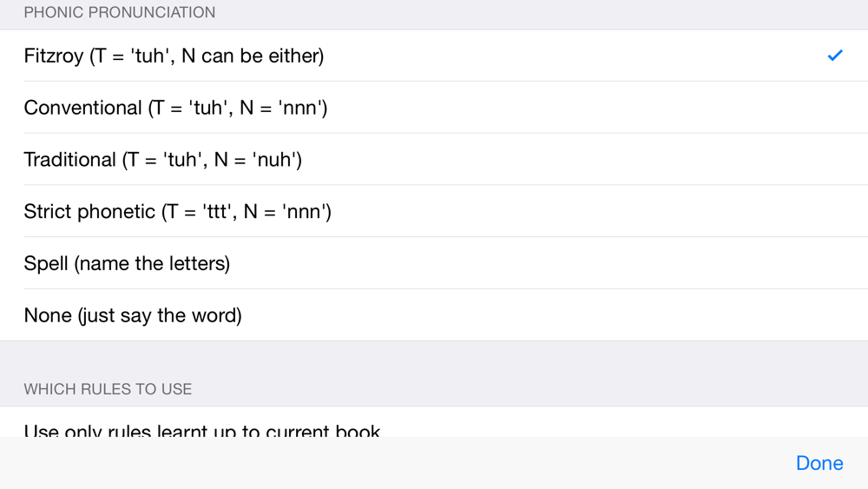Select Use only rules learnt option
Screen dimensions: 868x489
434,422
